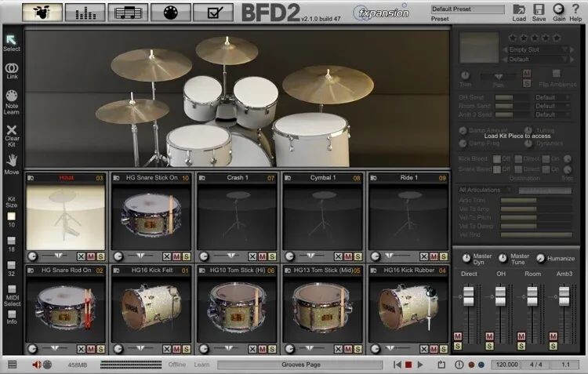Open the OH Send Default dropdown
Viewport: 588px width, 374px height.
(x=553, y=97)
